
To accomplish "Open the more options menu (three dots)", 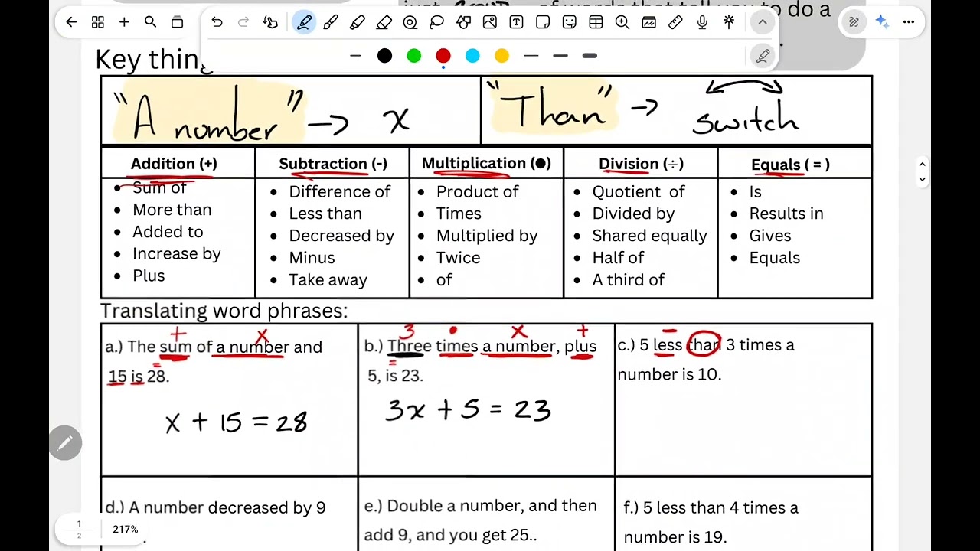I will 909,23.
